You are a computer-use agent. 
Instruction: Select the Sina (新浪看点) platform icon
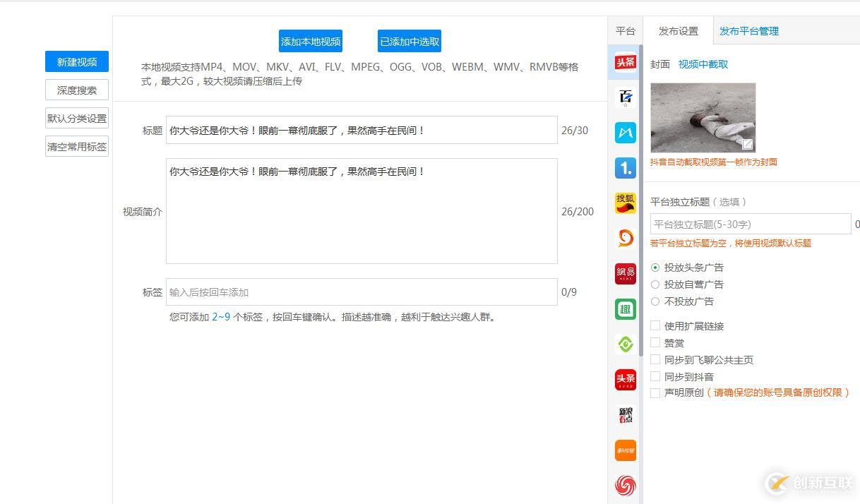(x=625, y=414)
